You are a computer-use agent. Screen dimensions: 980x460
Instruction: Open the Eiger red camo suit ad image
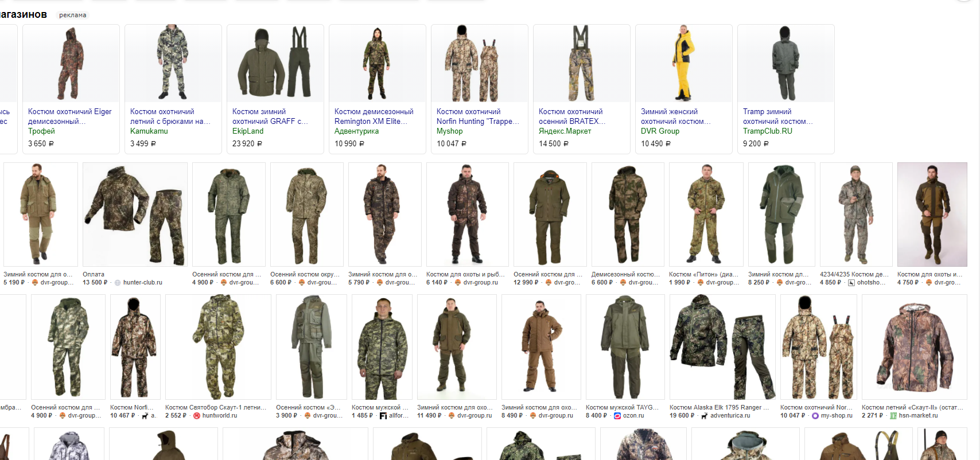click(x=71, y=63)
